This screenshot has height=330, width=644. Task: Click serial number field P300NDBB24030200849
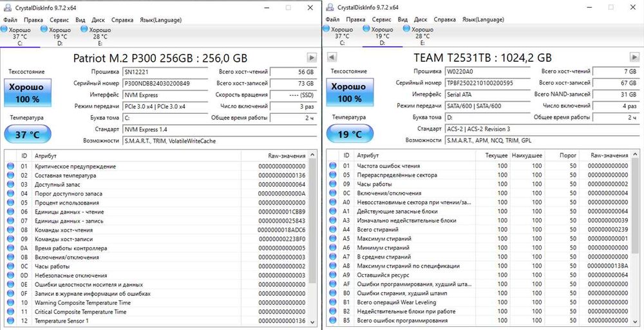coord(166,84)
